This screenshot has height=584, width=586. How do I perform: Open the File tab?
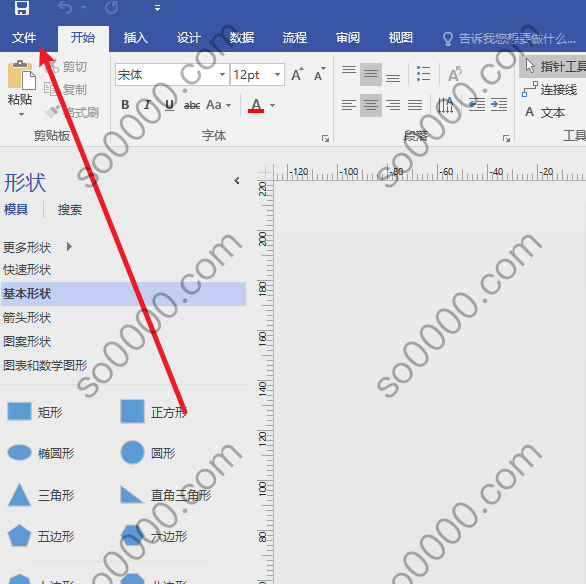[x=24, y=38]
